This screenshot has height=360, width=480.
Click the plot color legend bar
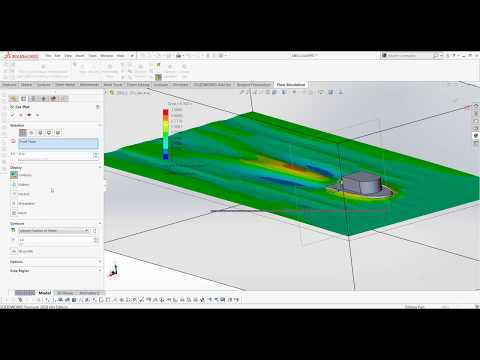click(165, 134)
